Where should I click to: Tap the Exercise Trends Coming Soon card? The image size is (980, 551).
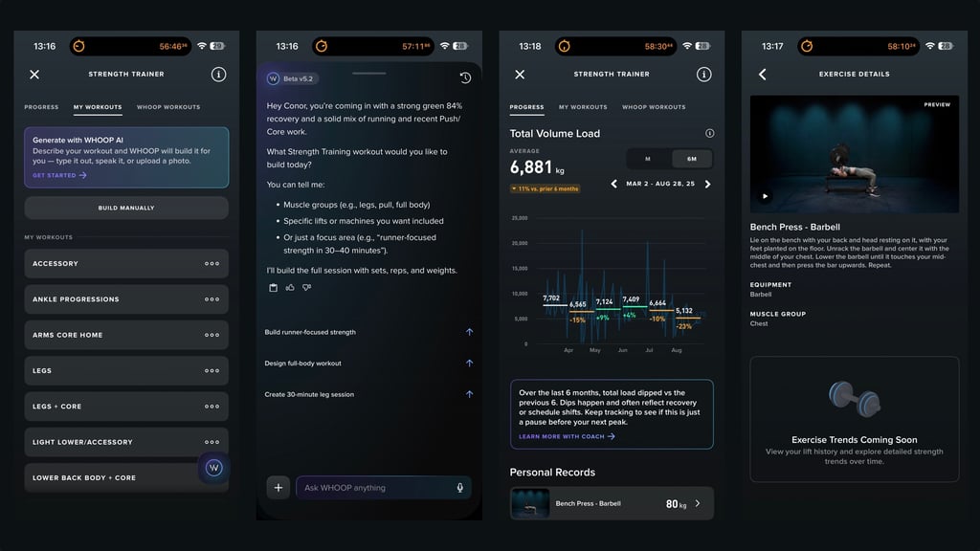(x=855, y=419)
